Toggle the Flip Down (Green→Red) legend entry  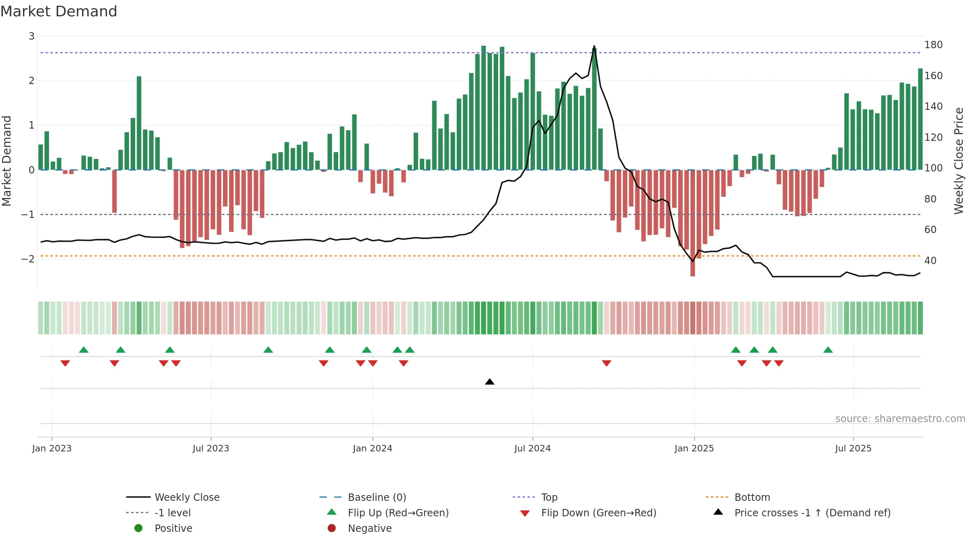[x=588, y=513]
